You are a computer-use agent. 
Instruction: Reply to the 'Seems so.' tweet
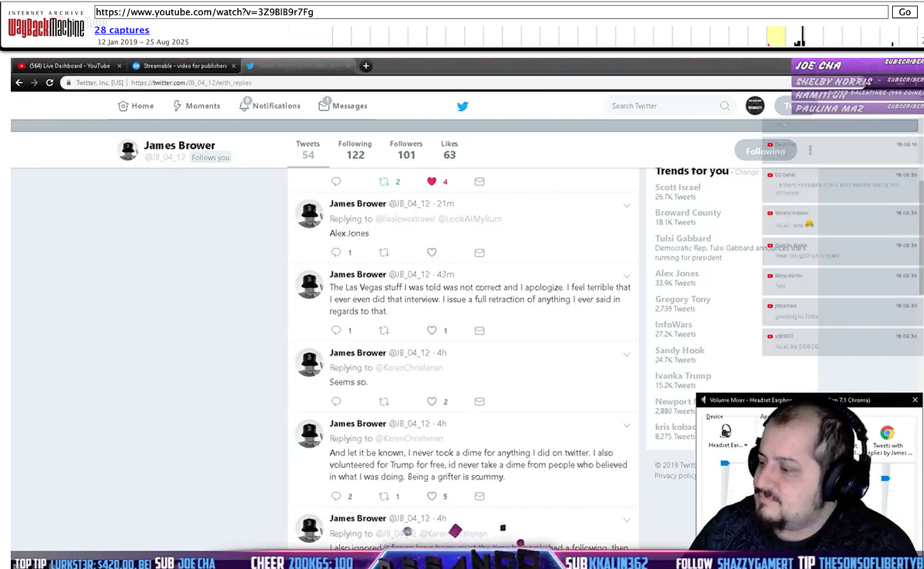pos(336,401)
